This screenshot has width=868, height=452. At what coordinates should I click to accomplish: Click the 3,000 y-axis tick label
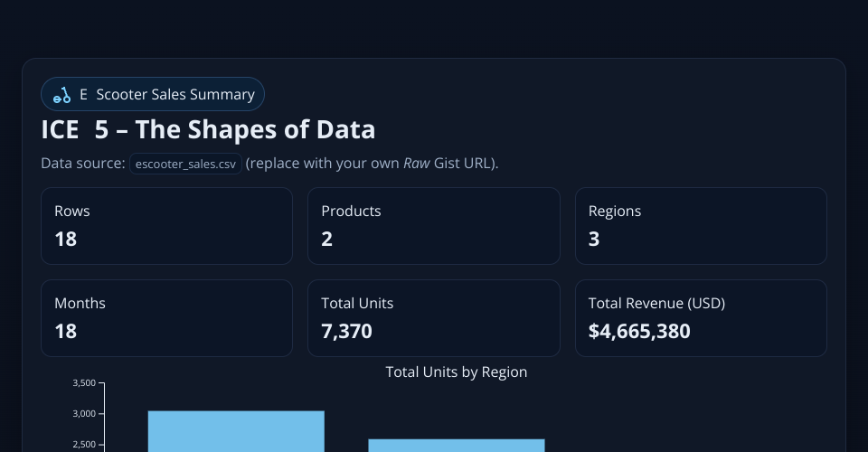tap(83, 414)
